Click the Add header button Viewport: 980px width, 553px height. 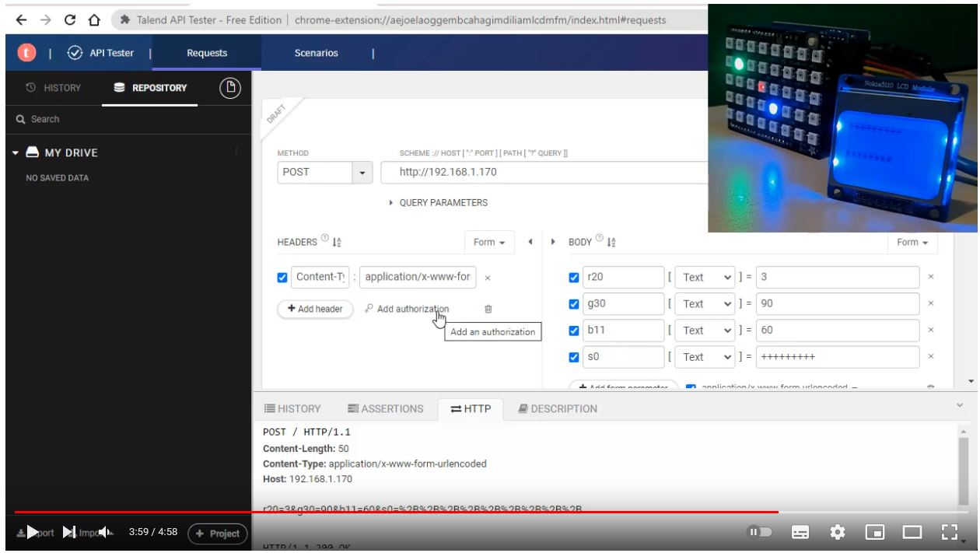316,309
